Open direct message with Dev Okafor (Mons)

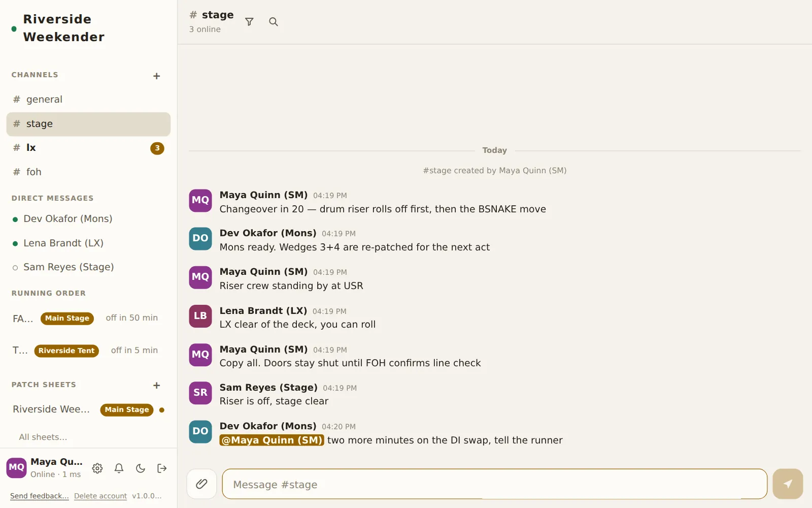click(x=88, y=219)
